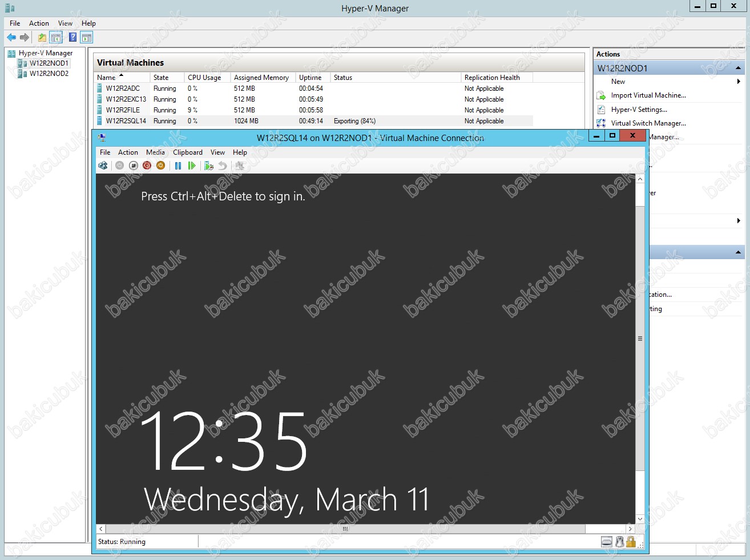Open Virtual Switch Manager... action
Image resolution: width=750 pixels, height=560 pixels.
point(648,123)
